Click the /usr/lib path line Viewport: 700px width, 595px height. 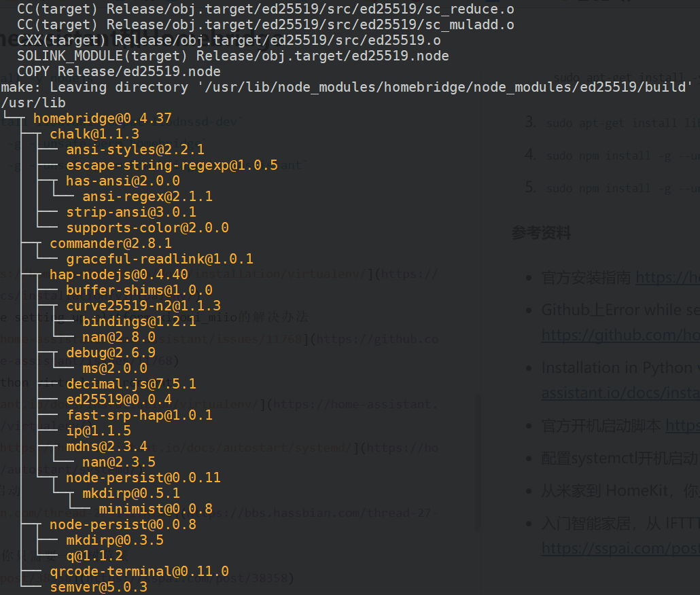pyautogui.click(x=33, y=103)
